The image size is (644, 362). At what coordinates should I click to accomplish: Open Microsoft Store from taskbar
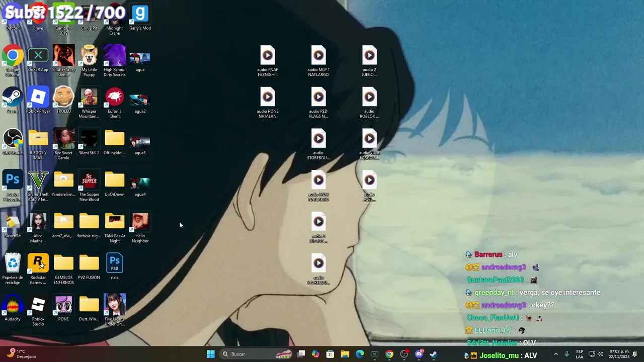[x=330, y=354]
